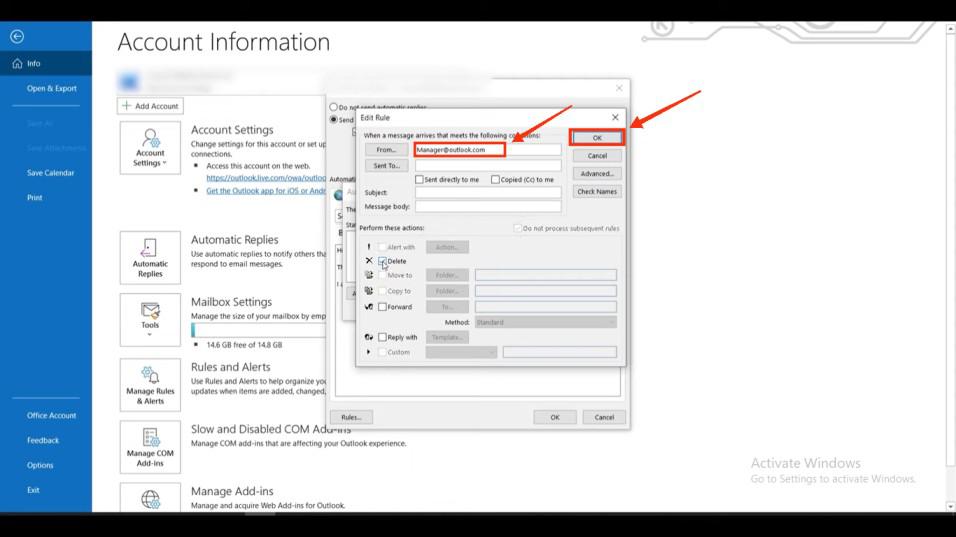The width and height of the screenshot is (956, 537).
Task: Click Cancel in Automatic Replies dialog
Action: [x=604, y=418]
